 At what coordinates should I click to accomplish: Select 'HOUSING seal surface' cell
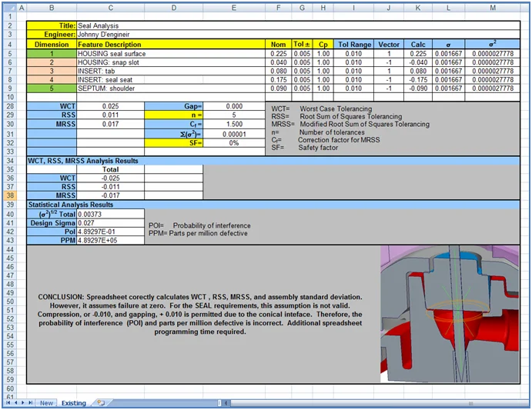click(x=171, y=54)
